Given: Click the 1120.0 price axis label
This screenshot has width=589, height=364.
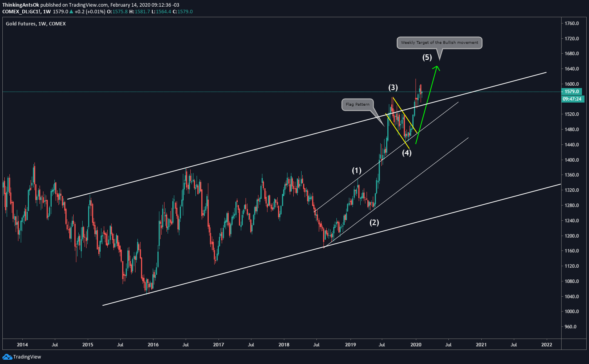Looking at the screenshot, I should pos(572,266).
